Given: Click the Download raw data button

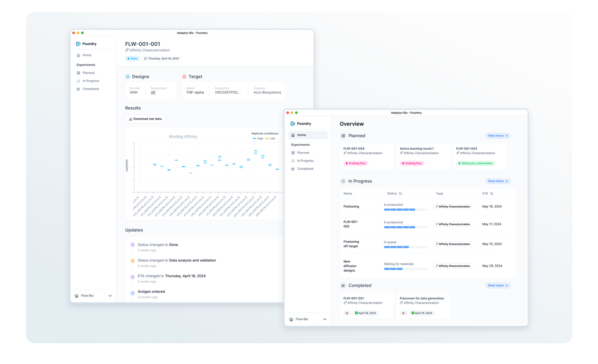Looking at the screenshot, I should (x=145, y=119).
